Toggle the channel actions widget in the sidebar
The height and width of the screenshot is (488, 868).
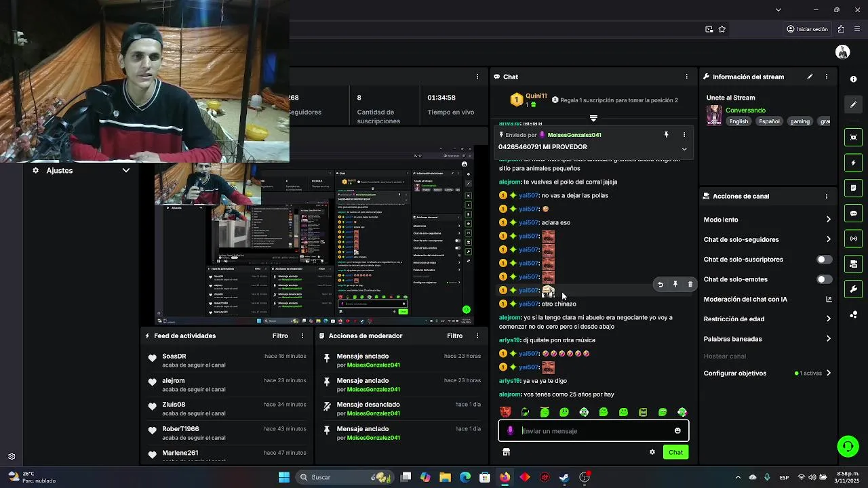pyautogui.click(x=853, y=264)
